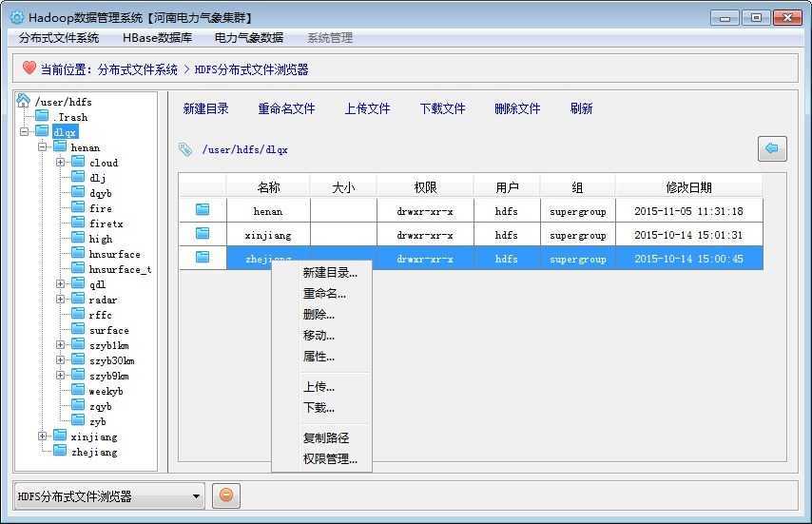Click folder icon in xinjiang table row
This screenshot has width=812, height=524.
[x=203, y=233]
